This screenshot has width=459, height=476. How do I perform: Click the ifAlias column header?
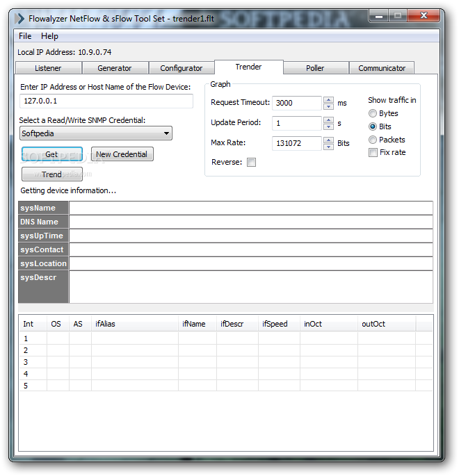click(135, 324)
